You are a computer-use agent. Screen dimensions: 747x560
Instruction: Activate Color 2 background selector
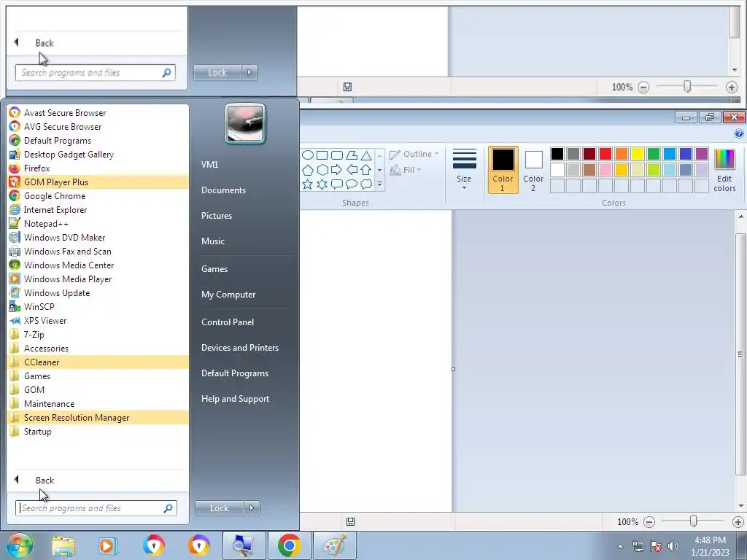click(533, 170)
